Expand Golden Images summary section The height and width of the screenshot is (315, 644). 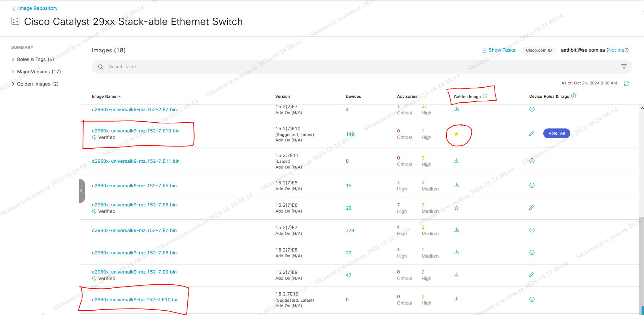pyautogui.click(x=35, y=84)
